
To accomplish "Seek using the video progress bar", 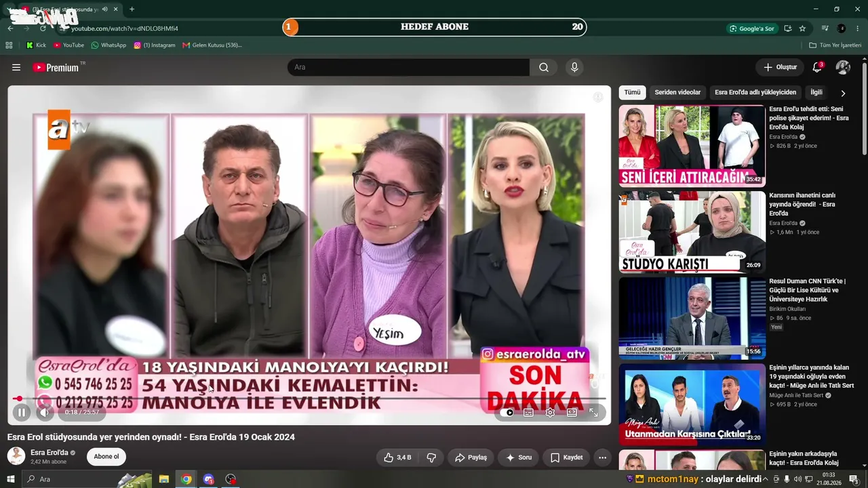I will 309,399.
